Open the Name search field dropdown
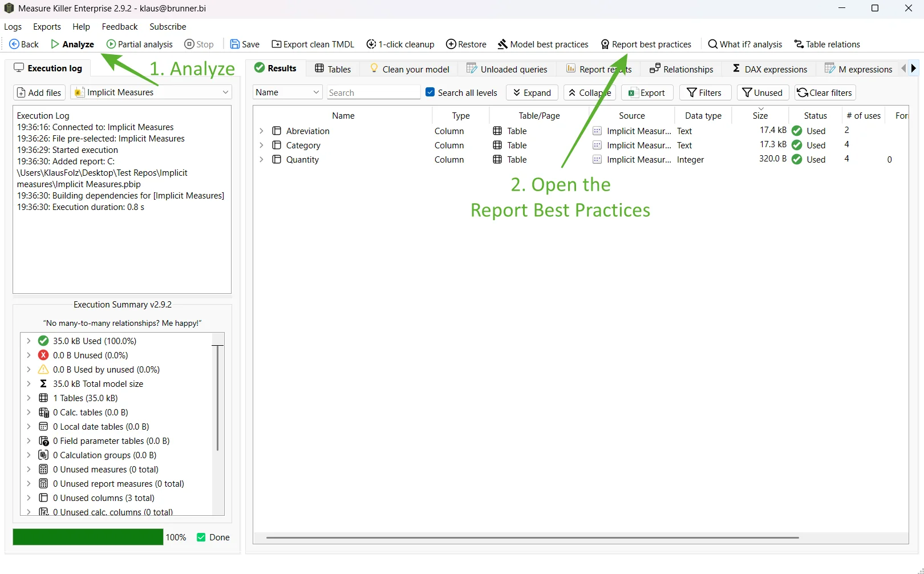 [x=287, y=92]
